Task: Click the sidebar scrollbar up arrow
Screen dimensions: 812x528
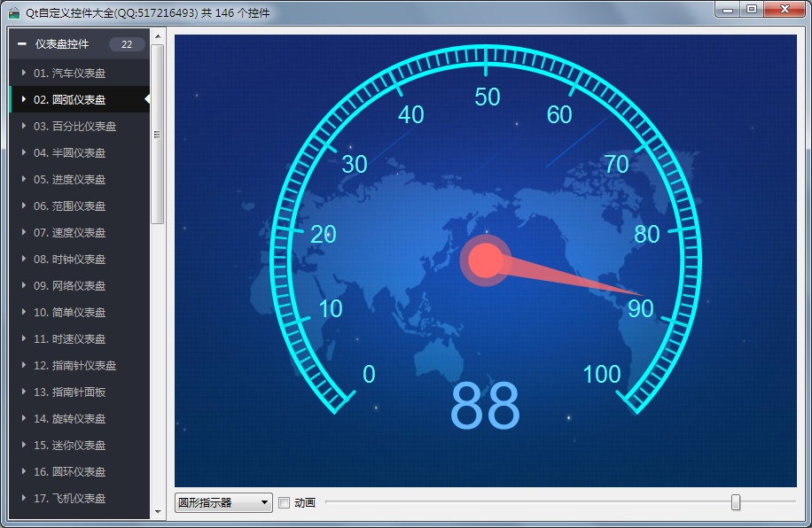Action: point(158,36)
